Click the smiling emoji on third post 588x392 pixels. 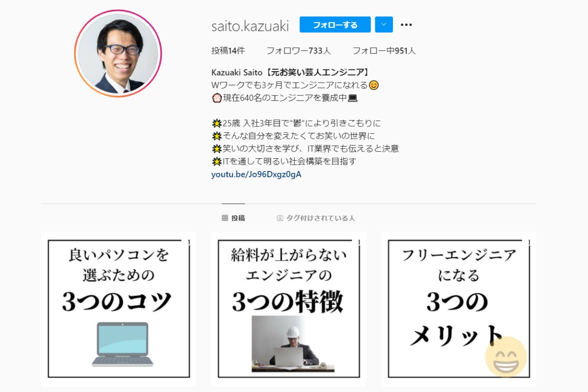point(506,357)
